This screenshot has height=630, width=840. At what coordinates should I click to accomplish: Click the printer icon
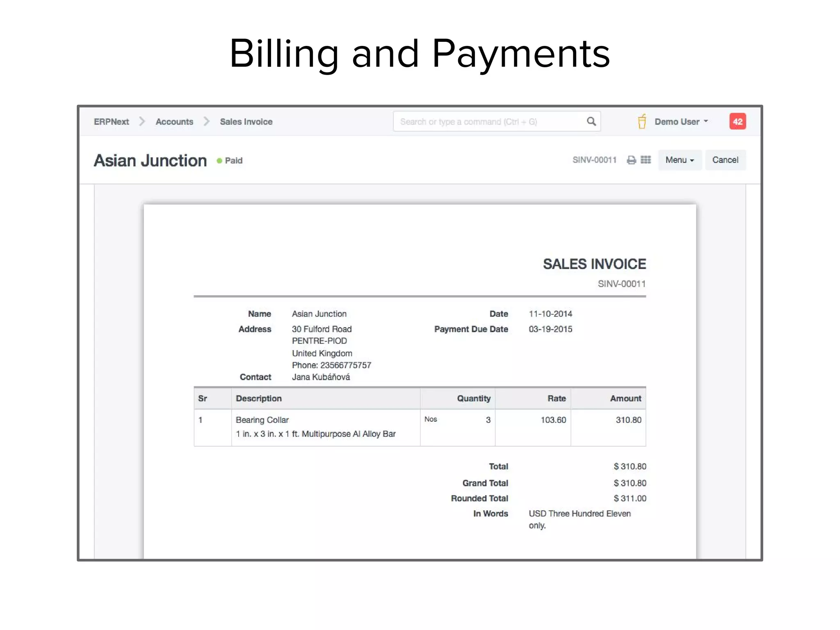click(x=631, y=160)
